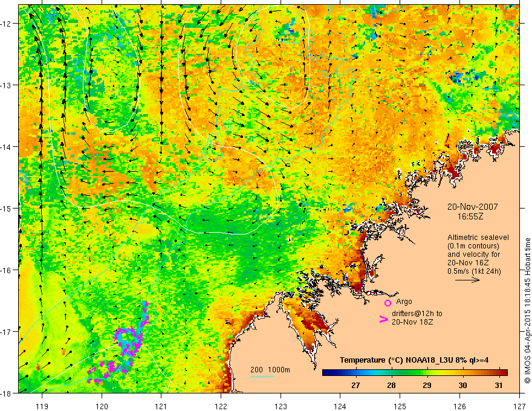Viewport: 532px width, 411px height.
Task: Click the cyan 200 1000m isobath legend line
Action: coord(262,376)
